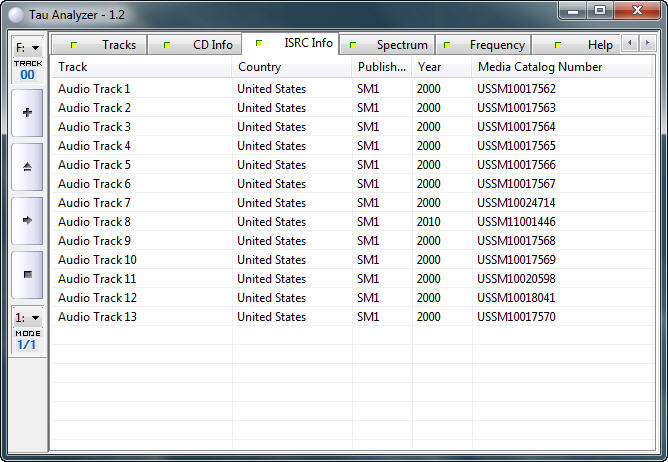668x462 pixels.
Task: Click the Track column header
Action: [141, 67]
